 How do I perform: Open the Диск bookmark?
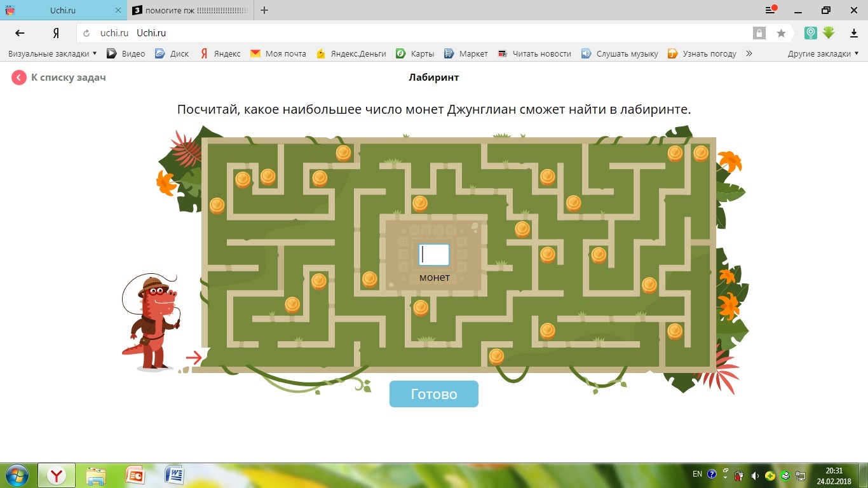click(x=172, y=54)
